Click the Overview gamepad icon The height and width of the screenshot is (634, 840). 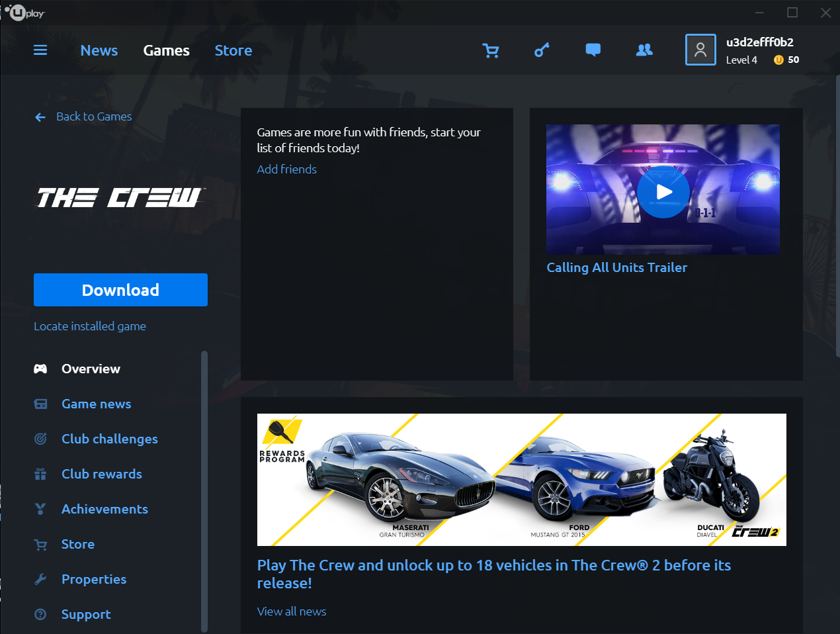40,369
